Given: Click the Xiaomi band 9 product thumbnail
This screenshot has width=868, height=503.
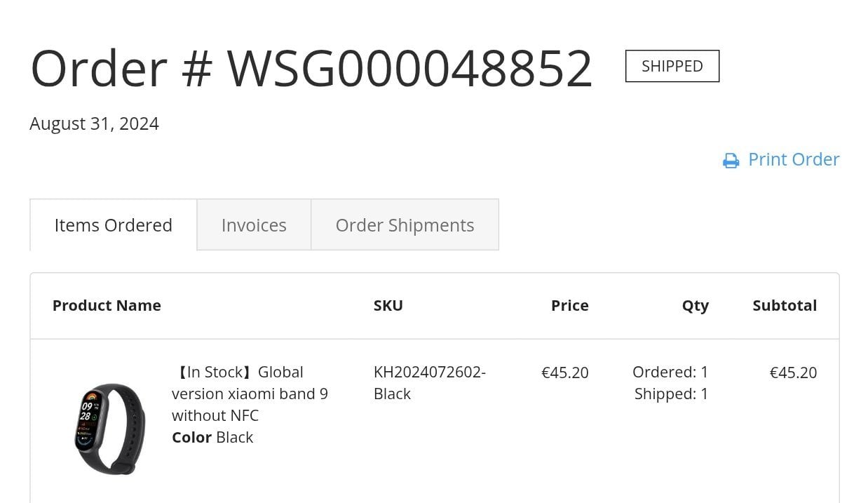Looking at the screenshot, I should (110, 429).
